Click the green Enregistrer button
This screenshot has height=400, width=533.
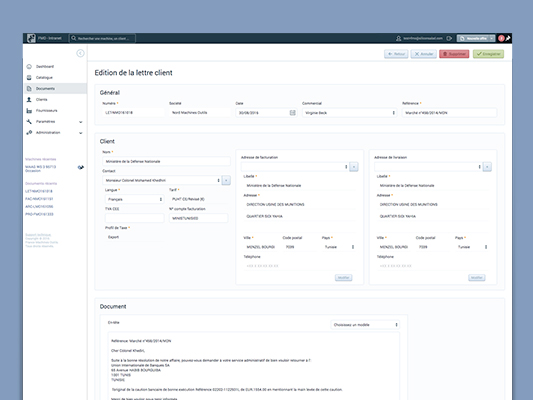pos(488,54)
